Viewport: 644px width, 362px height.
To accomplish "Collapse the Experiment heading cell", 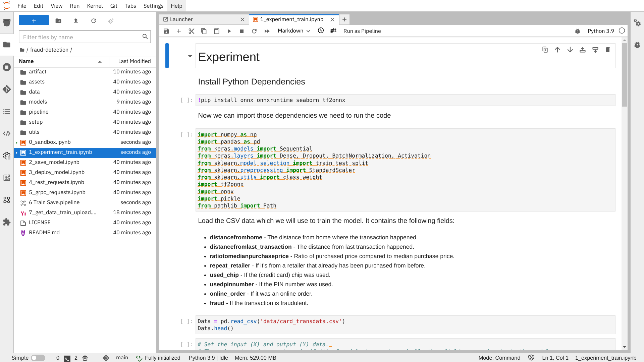I will (190, 56).
